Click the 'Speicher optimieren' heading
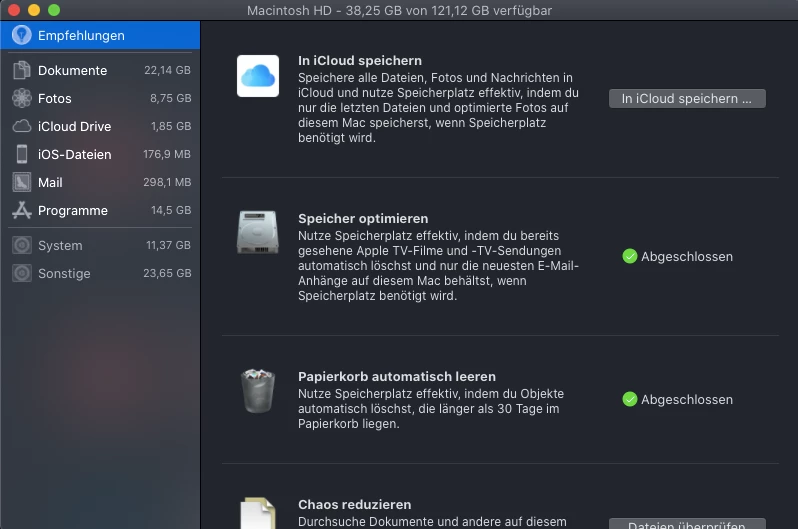Screen dimensions: 798x529 [363, 218]
